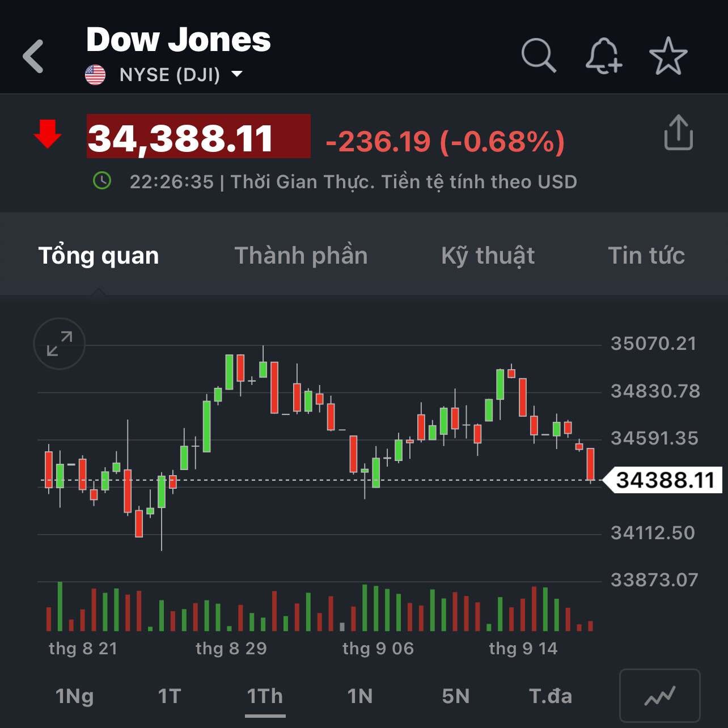728x728 pixels.
Task: Select the 1T time range
Action: pyautogui.click(x=170, y=696)
